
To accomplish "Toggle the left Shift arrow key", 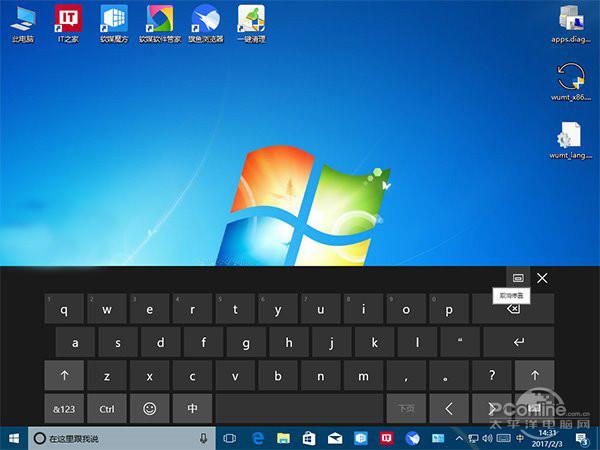I will tap(64, 375).
